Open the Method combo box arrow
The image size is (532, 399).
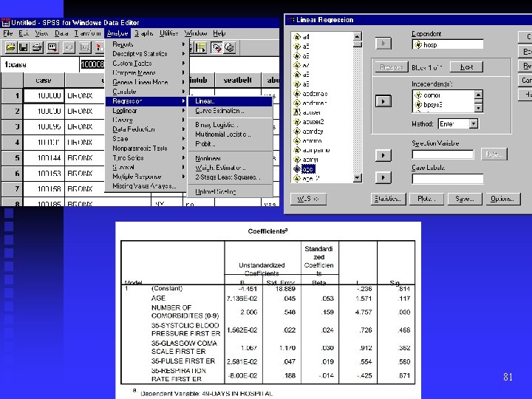point(474,123)
